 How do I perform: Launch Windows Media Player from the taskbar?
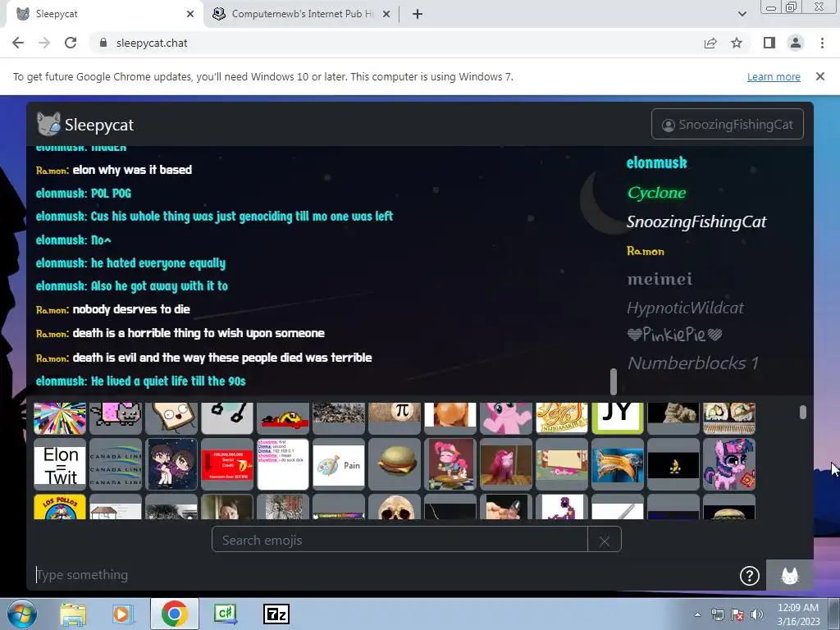122,614
